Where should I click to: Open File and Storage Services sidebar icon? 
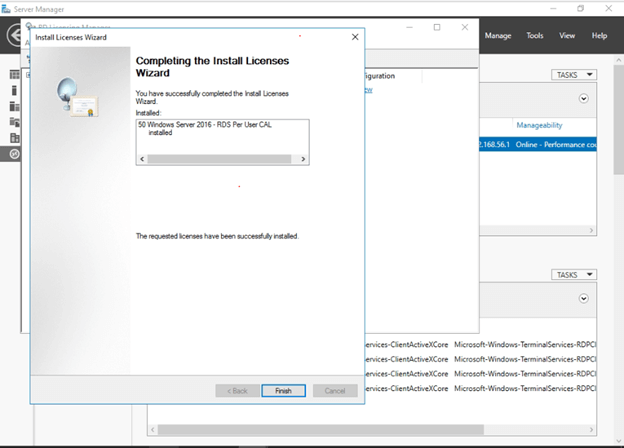(x=14, y=122)
